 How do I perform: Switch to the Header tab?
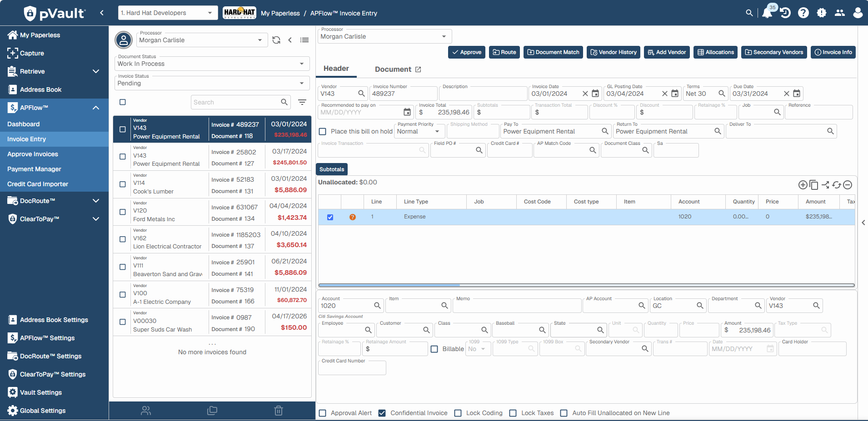coord(336,69)
